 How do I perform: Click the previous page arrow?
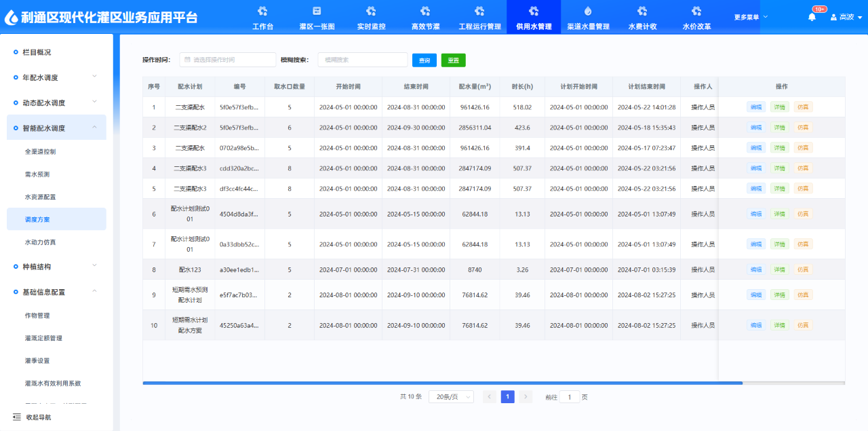(x=490, y=397)
